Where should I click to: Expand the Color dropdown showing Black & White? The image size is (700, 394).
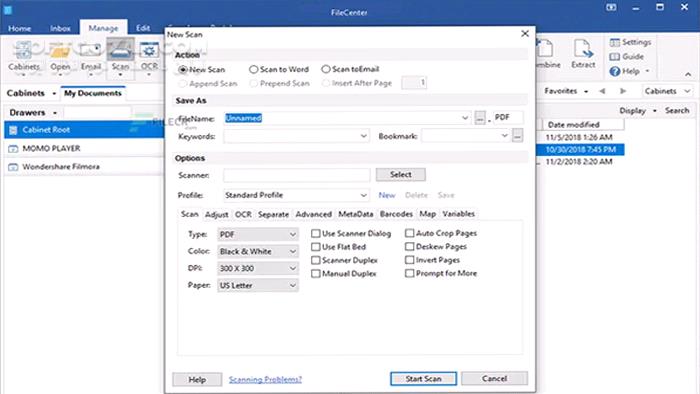pos(258,251)
